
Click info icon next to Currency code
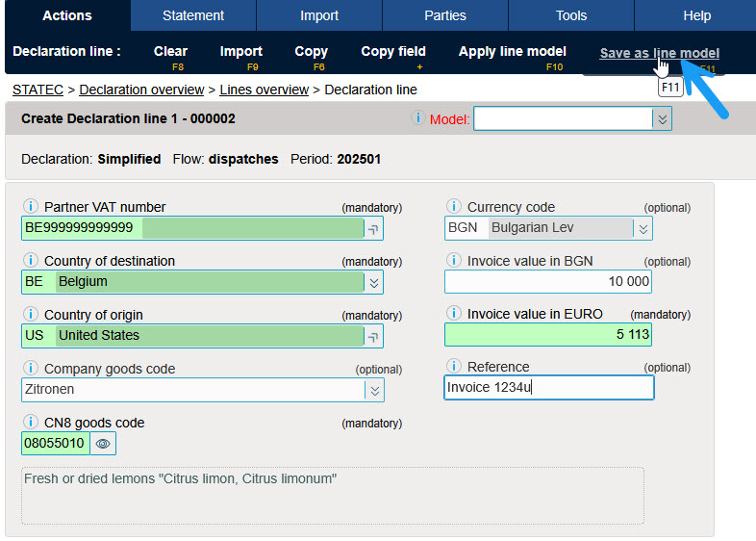453,207
